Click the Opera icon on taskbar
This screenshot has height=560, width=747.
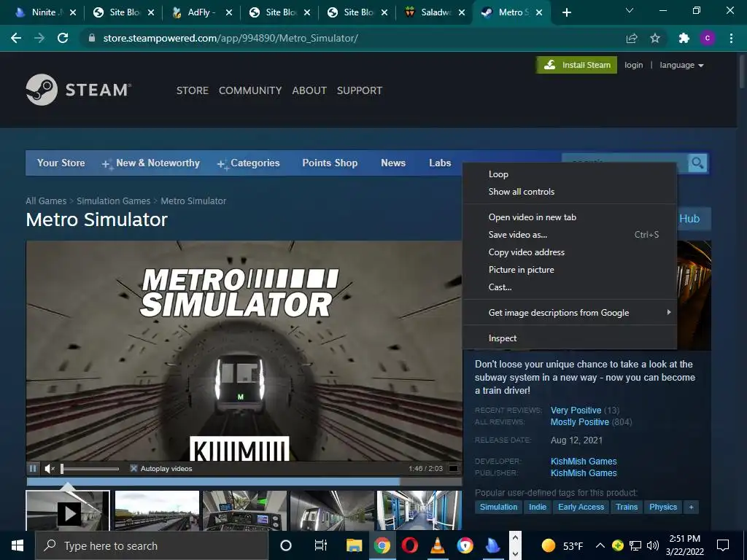tap(410, 545)
